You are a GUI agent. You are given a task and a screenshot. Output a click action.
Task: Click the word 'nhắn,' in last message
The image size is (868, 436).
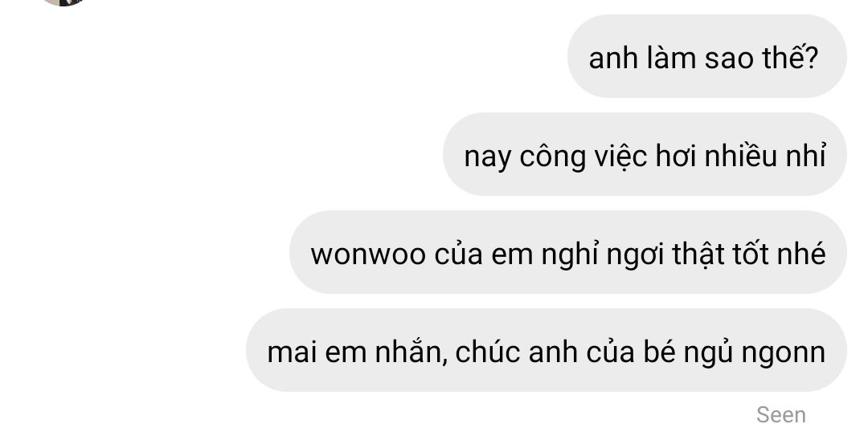click(411, 352)
